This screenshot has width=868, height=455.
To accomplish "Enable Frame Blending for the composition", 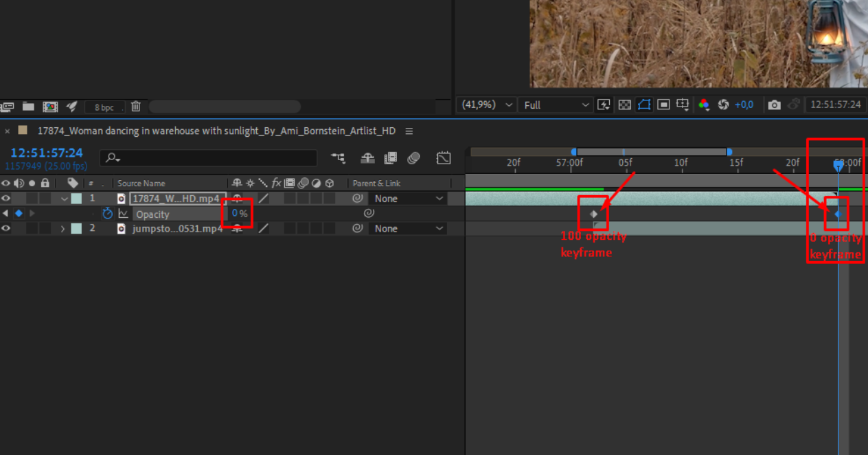I will coord(390,158).
